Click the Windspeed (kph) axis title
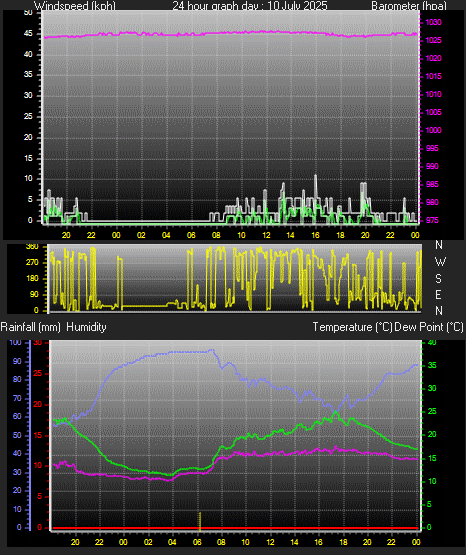The height and width of the screenshot is (555, 466). pos(75,6)
